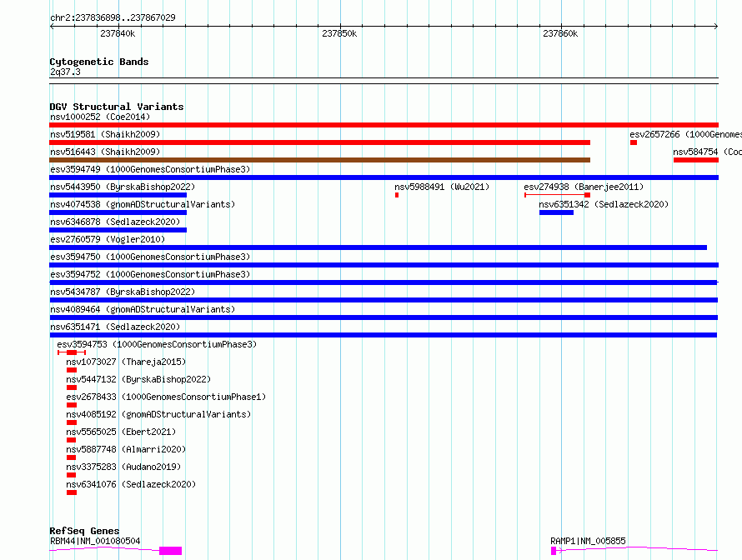Click the esv2657266 variant label

(x=685, y=134)
